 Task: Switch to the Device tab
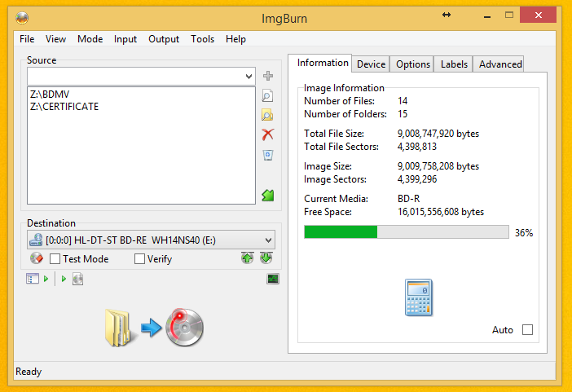[x=371, y=64]
